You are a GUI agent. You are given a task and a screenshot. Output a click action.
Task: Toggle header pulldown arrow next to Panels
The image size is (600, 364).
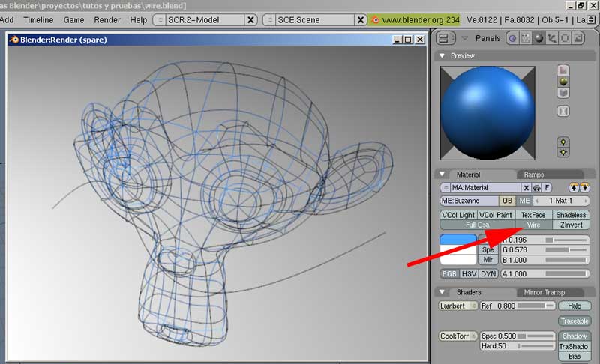[464, 38]
